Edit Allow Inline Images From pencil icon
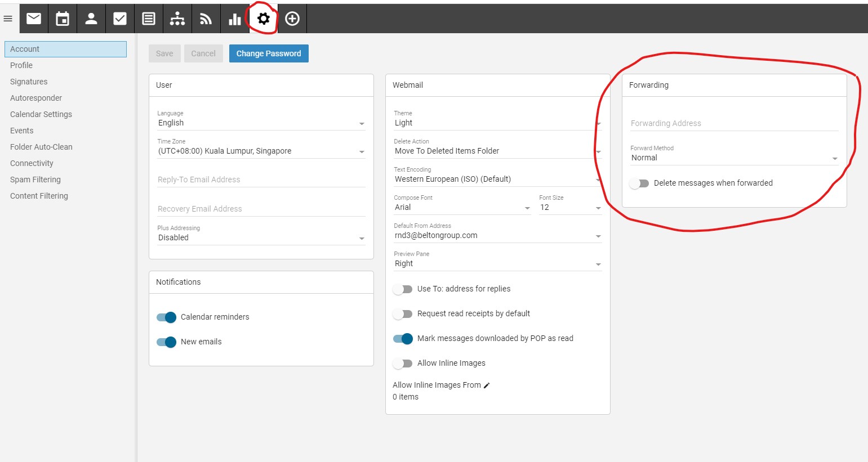 [x=487, y=385]
